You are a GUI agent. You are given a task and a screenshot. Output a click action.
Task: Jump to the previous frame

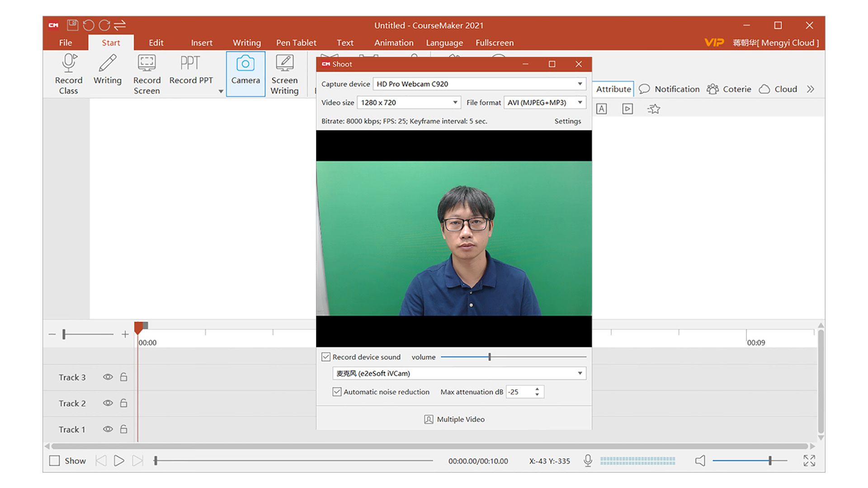click(101, 460)
